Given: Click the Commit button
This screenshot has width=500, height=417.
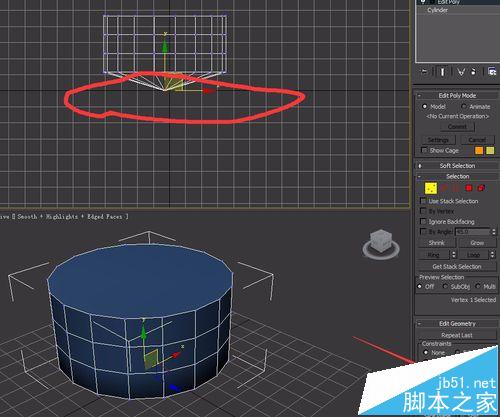Looking at the screenshot, I should click(x=457, y=127).
